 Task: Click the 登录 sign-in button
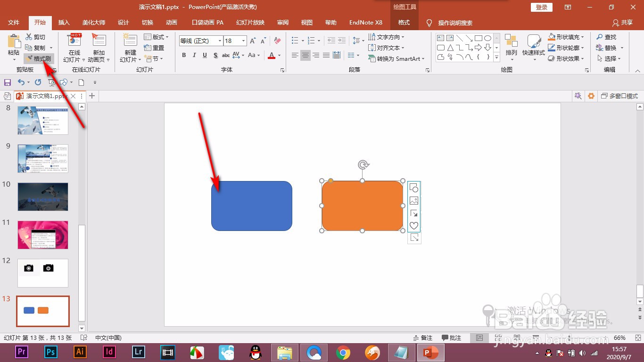coord(542,7)
